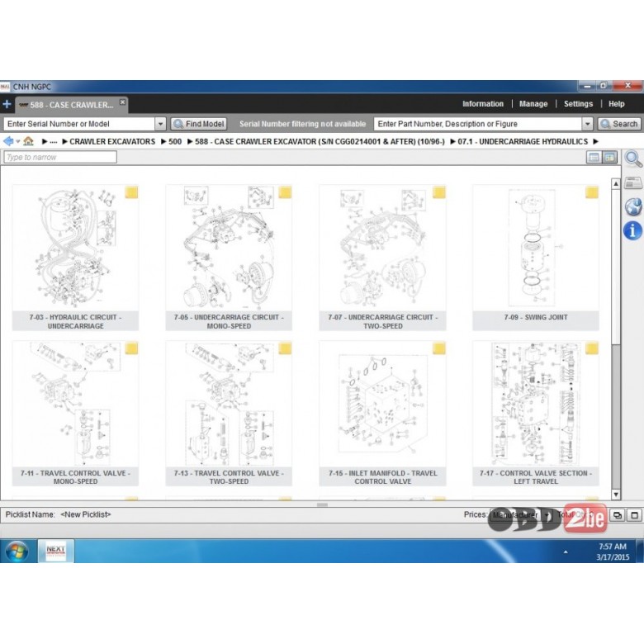
Task: Show hidden system tray icons
Action: [x=566, y=552]
